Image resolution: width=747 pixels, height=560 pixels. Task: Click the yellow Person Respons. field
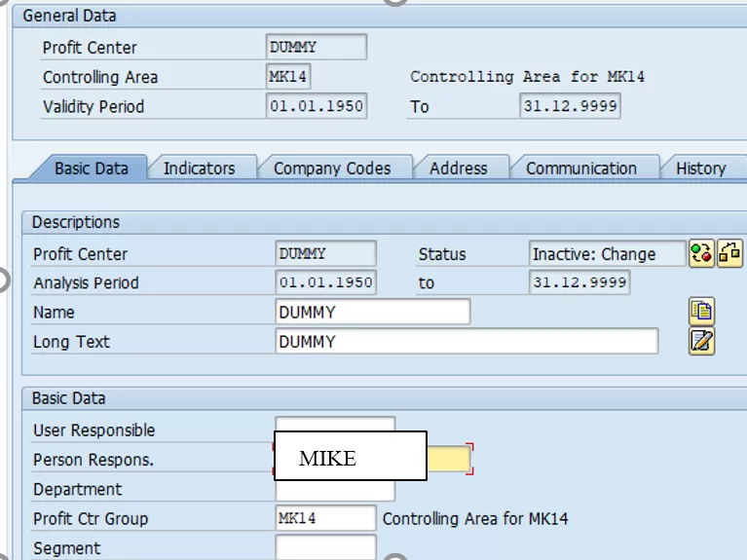pyautogui.click(x=449, y=460)
